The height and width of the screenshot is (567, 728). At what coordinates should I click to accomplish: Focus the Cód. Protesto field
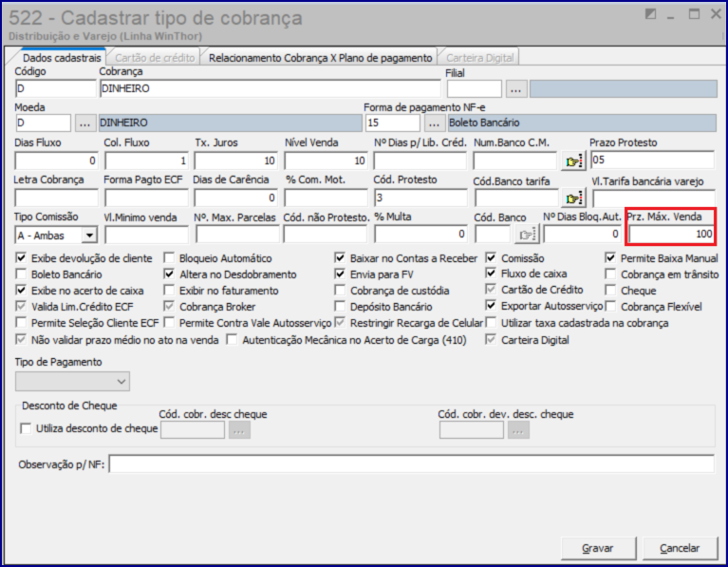pyautogui.click(x=420, y=198)
